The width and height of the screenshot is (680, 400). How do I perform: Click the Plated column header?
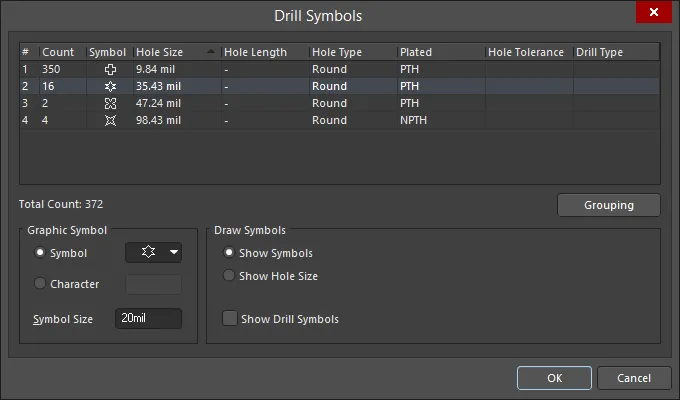pyautogui.click(x=416, y=52)
